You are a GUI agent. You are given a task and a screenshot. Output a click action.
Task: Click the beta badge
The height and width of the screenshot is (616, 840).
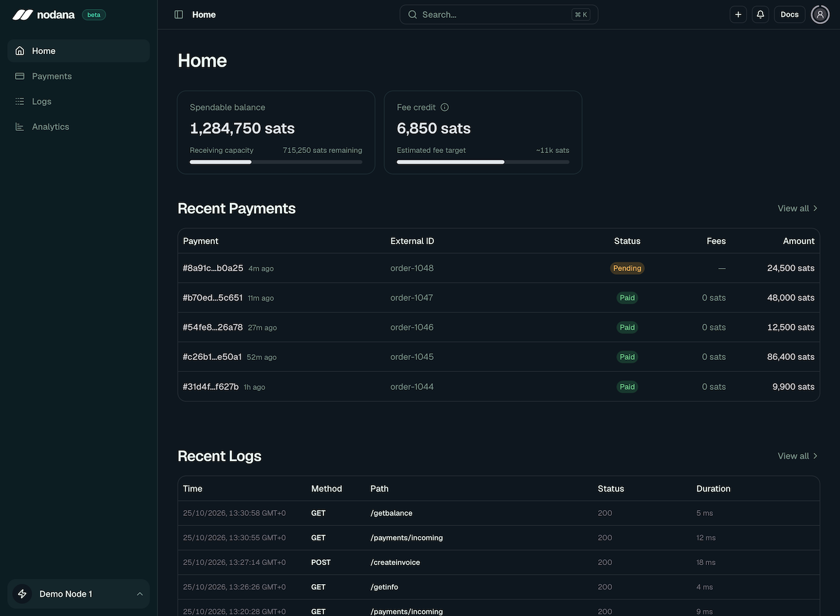94,14
